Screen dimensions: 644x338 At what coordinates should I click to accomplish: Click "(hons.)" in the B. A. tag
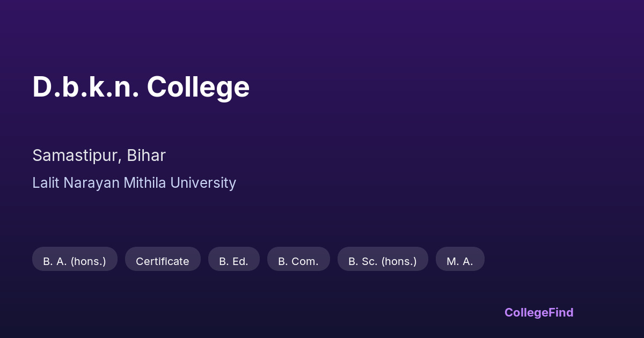89,261
